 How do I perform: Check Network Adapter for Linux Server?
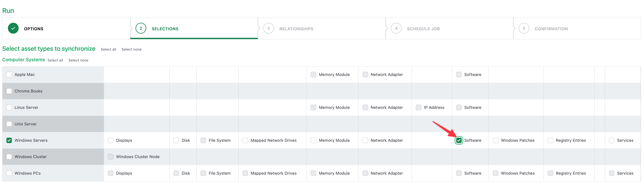click(x=365, y=108)
